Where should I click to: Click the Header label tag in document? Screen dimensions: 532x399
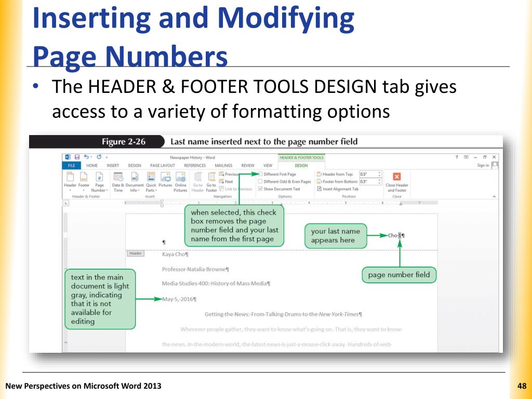(135, 254)
